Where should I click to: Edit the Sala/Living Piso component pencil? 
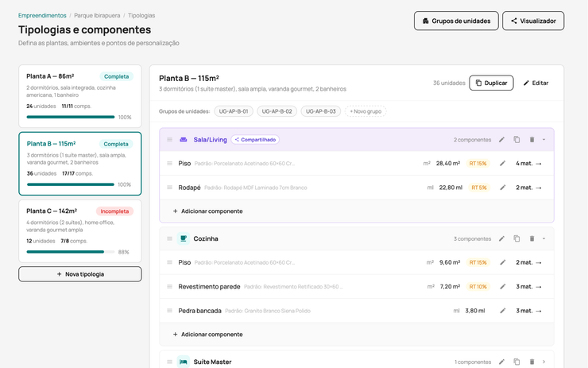click(x=502, y=164)
